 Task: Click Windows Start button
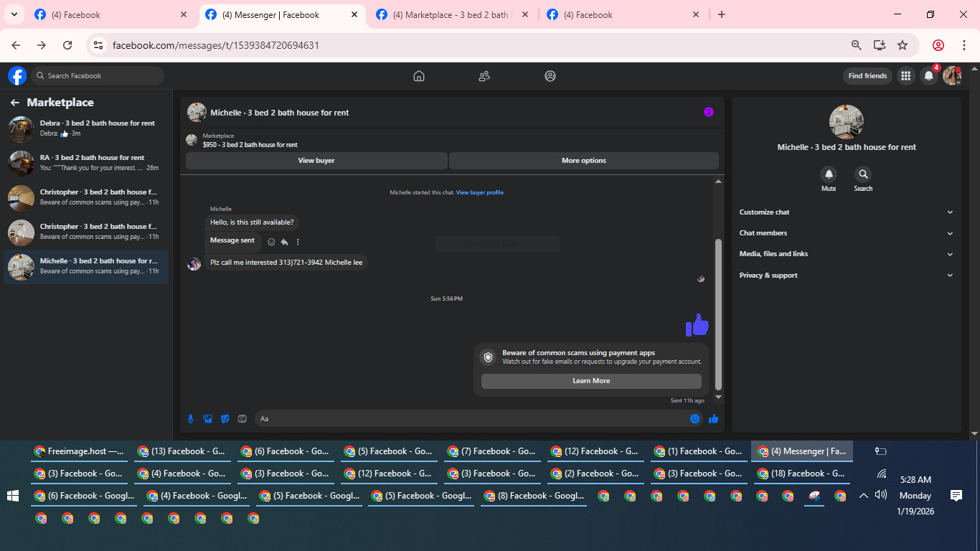point(12,496)
